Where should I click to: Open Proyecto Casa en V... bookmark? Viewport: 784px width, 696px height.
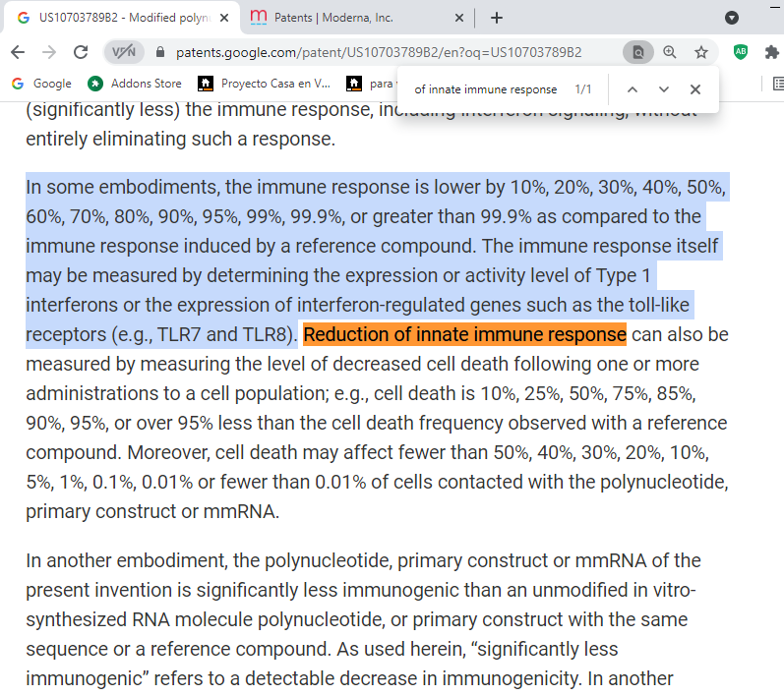265,84
